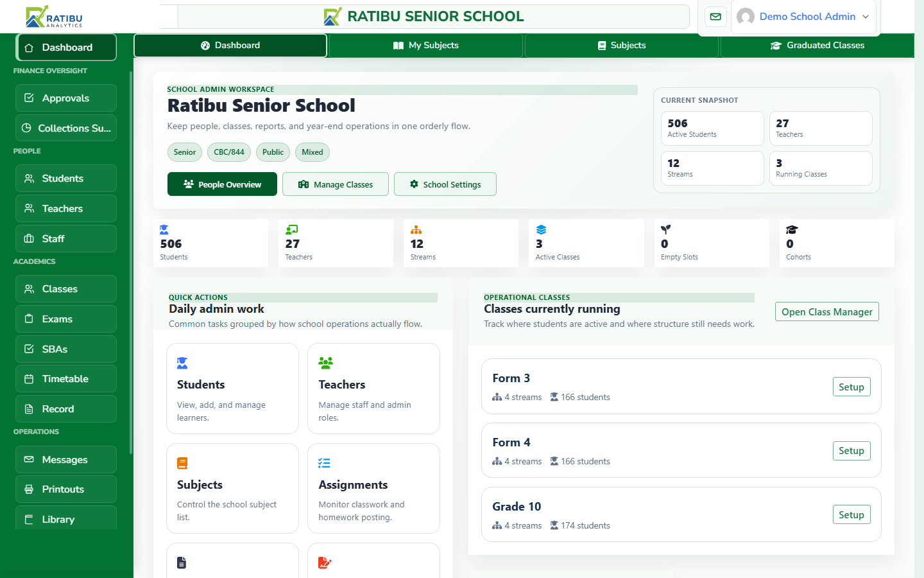Click the 0 Cohorts stat card
924x578 pixels.
coord(837,243)
